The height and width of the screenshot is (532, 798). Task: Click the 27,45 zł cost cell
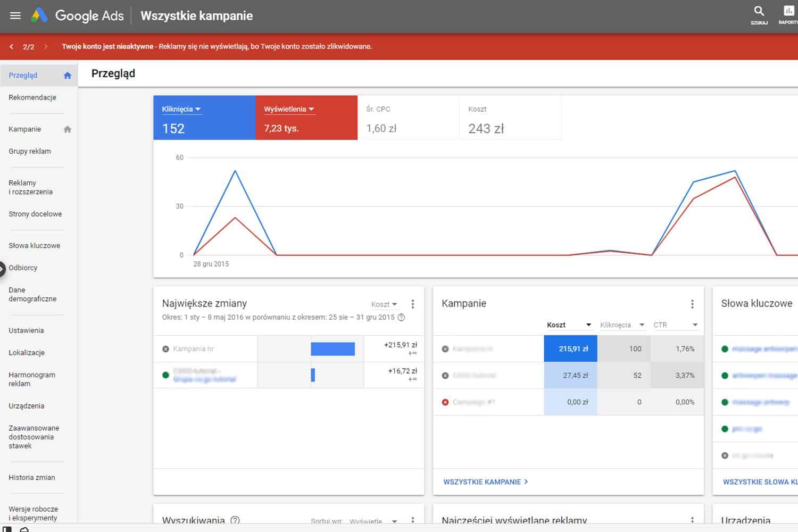coord(570,376)
